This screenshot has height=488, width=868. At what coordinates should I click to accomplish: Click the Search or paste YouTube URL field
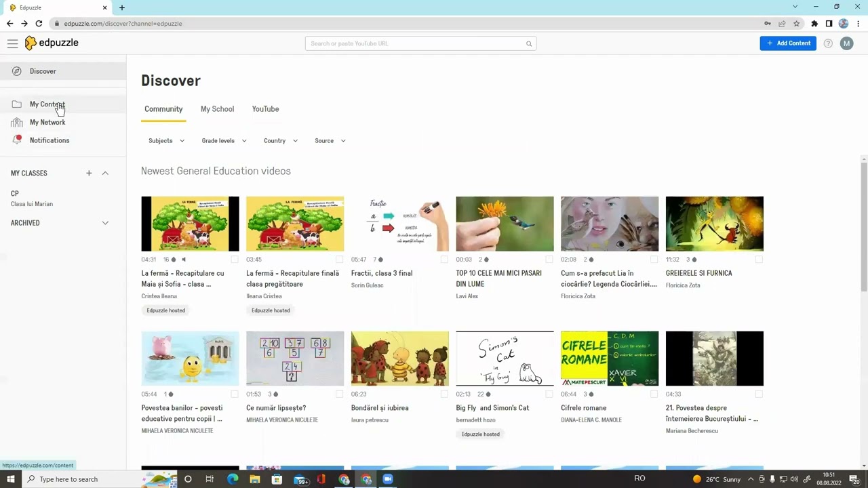(420, 44)
